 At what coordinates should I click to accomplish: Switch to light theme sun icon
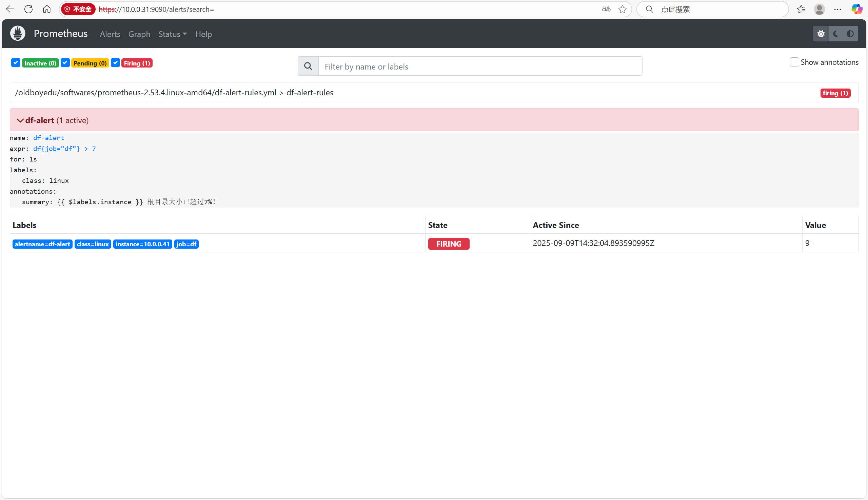coord(821,34)
